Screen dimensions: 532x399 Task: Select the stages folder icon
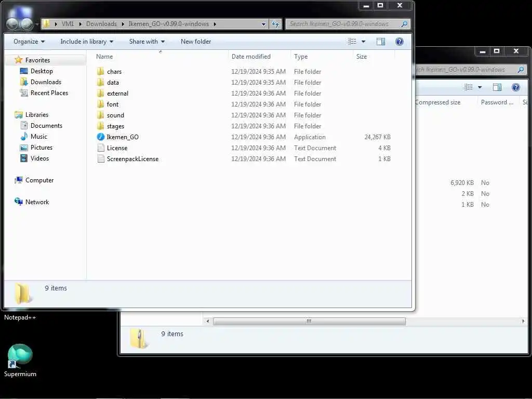[x=100, y=126]
